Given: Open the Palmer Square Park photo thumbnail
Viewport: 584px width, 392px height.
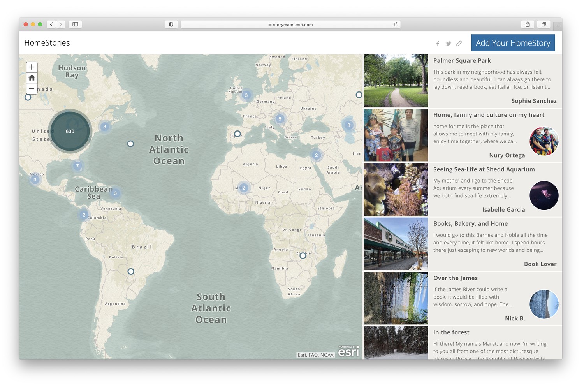Looking at the screenshot, I should pyautogui.click(x=396, y=81).
